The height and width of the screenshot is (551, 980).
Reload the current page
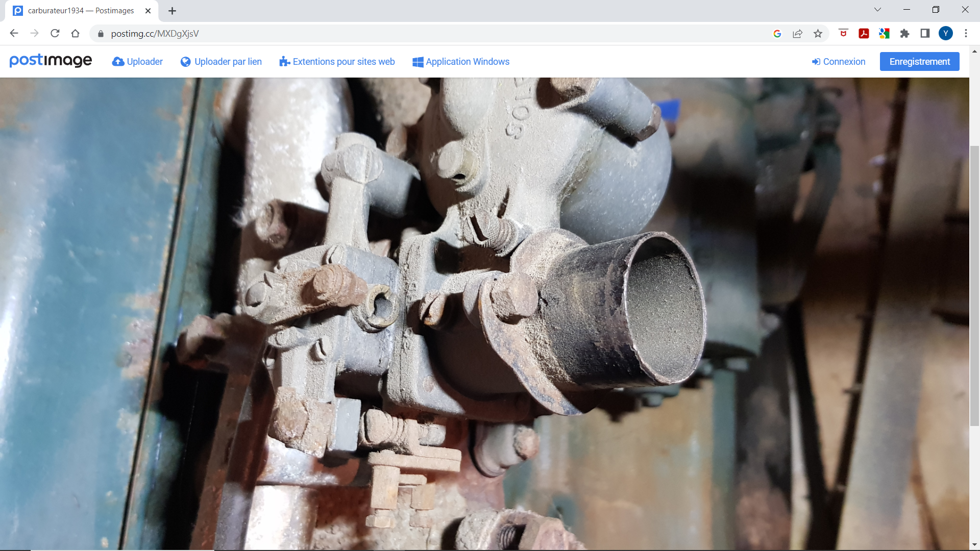(55, 33)
